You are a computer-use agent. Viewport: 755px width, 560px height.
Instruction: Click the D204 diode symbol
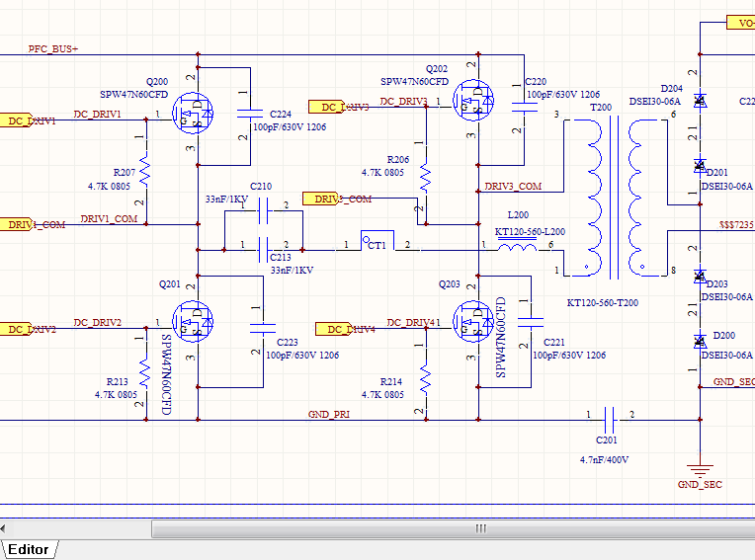[700, 100]
